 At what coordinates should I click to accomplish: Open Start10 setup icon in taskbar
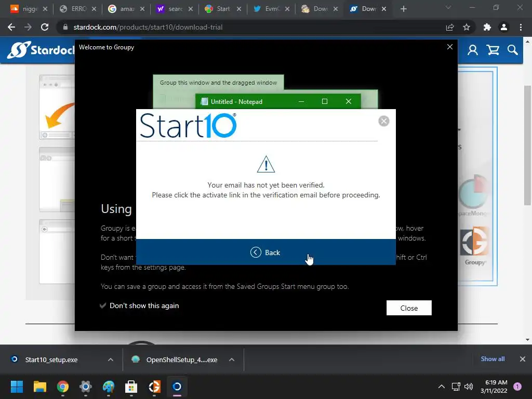click(177, 387)
